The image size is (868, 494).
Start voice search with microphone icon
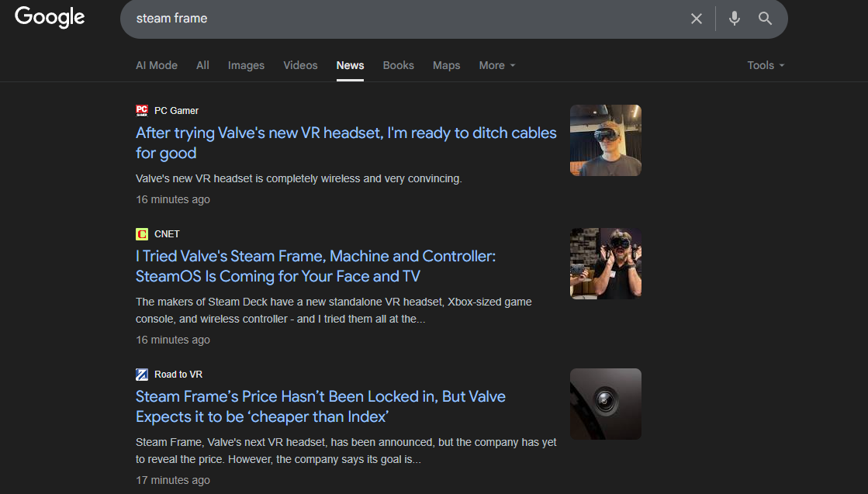(734, 19)
